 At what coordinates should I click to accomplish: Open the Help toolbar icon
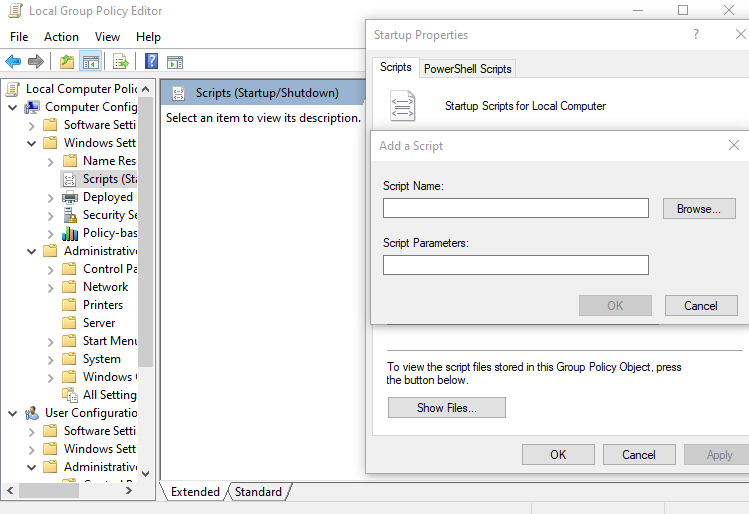[151, 61]
